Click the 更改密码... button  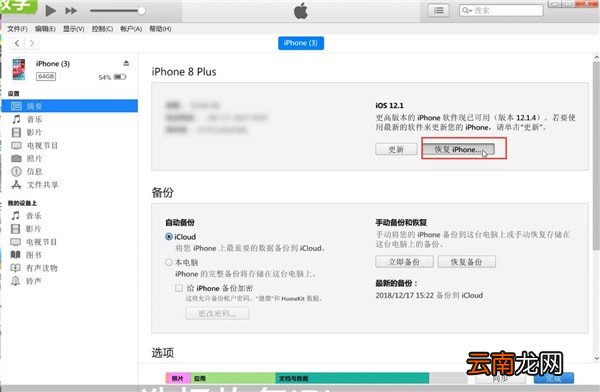(217, 314)
